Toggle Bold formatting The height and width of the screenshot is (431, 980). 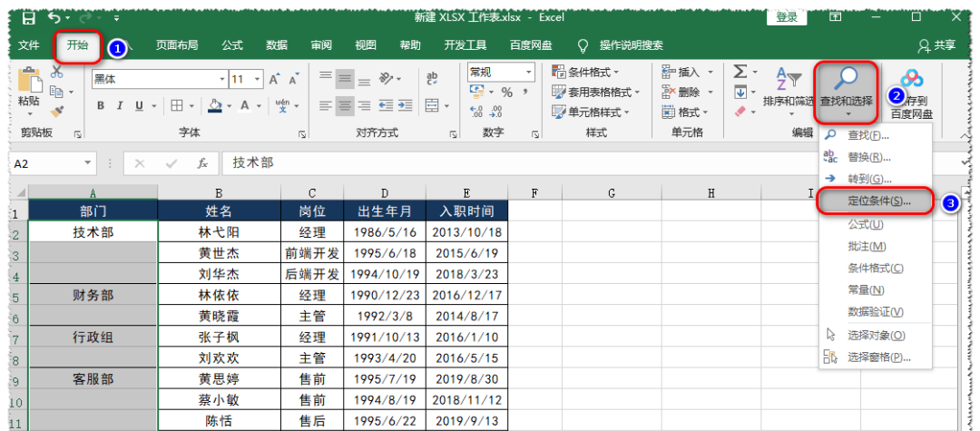click(x=101, y=105)
